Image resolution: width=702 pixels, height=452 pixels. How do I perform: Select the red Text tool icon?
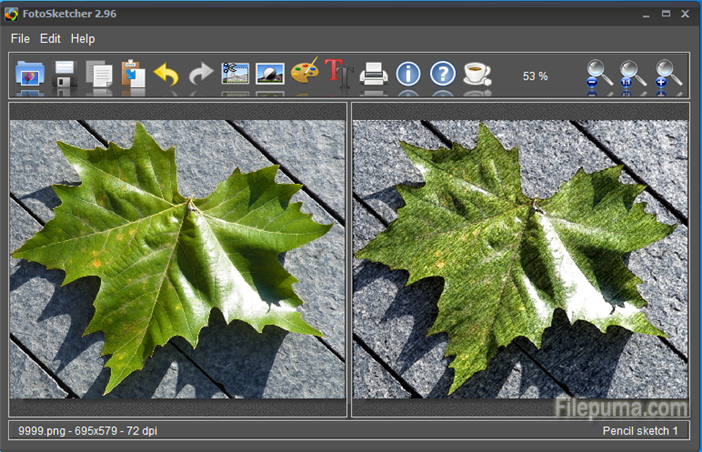pyautogui.click(x=337, y=75)
